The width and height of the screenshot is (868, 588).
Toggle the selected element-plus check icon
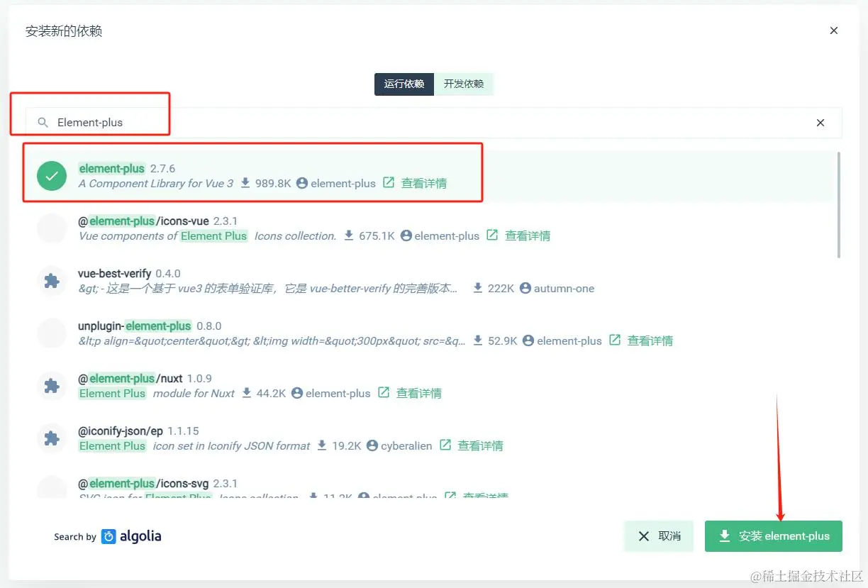[52, 176]
